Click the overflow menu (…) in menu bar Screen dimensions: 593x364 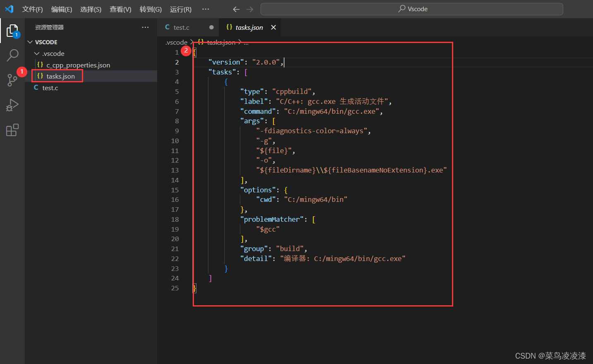[x=206, y=9]
